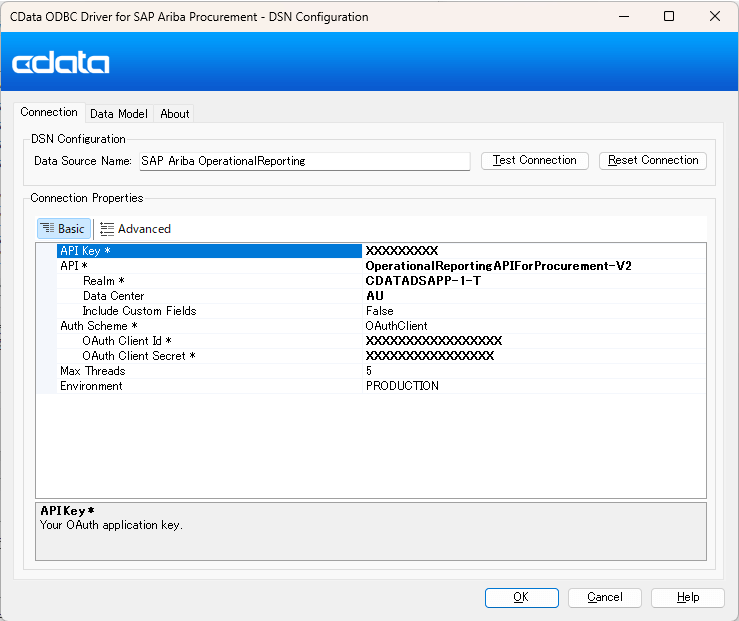Viewport: 739px width, 621px height.
Task: Select the Include Custom Fields label
Action: click(139, 311)
